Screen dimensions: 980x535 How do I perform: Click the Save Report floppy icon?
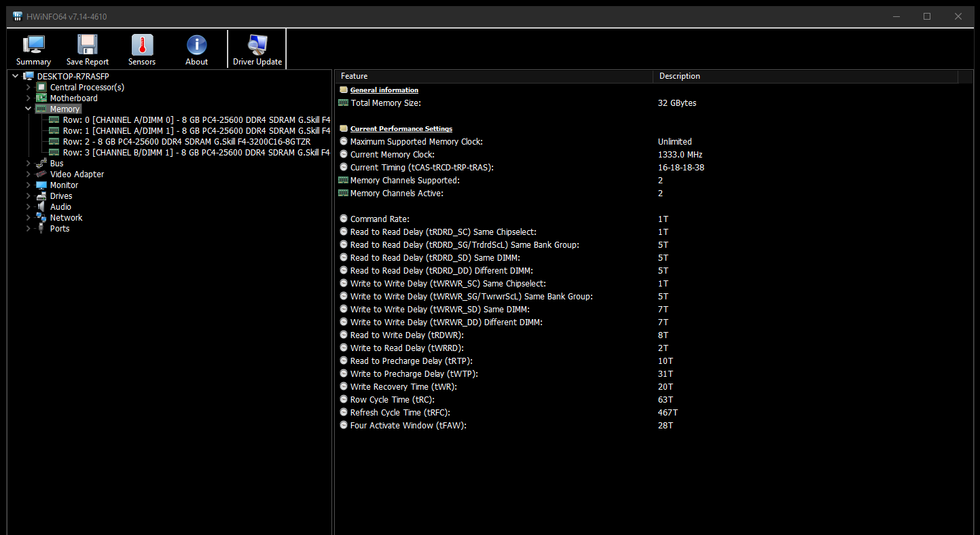tap(88, 44)
